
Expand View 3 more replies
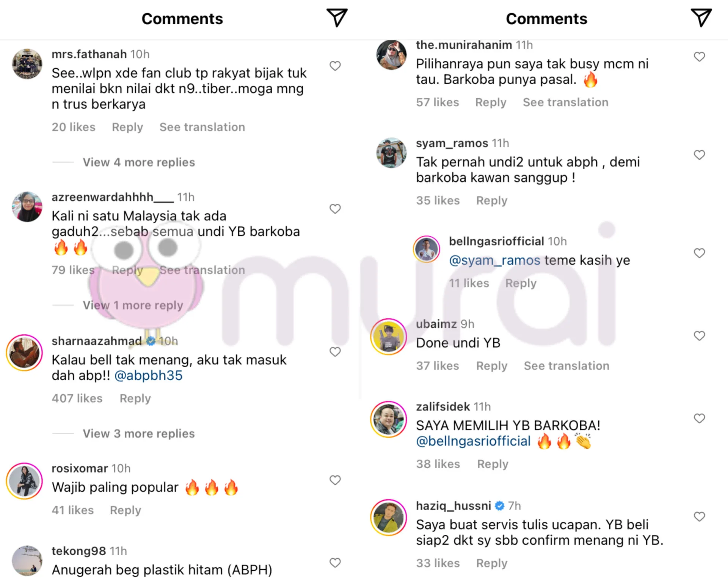(x=139, y=433)
